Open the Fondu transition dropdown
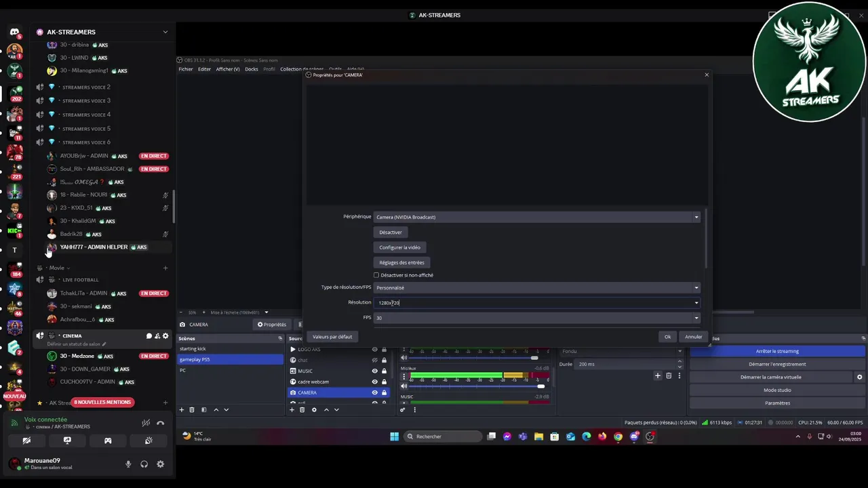The height and width of the screenshot is (488, 868). click(622, 351)
